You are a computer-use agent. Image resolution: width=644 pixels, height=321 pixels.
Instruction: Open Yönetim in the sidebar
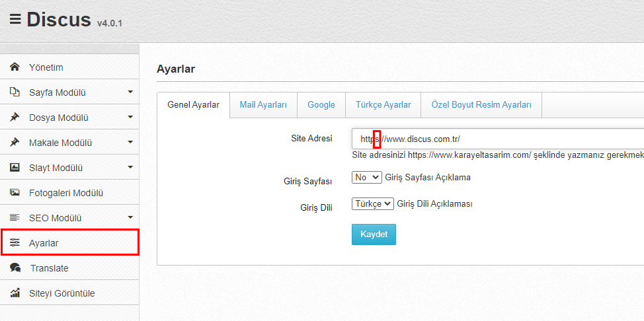(69, 67)
